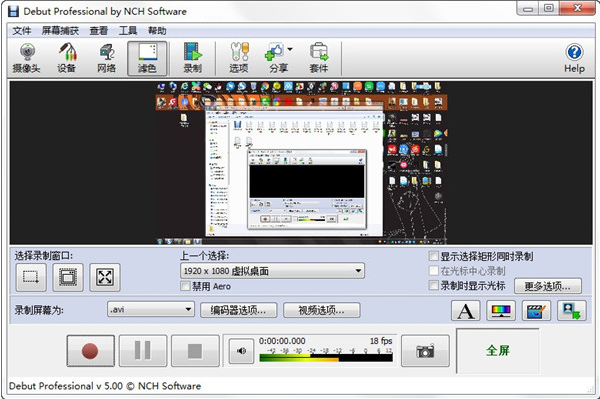Start recording with the red record button
The height and width of the screenshot is (399, 600).
tap(90, 350)
